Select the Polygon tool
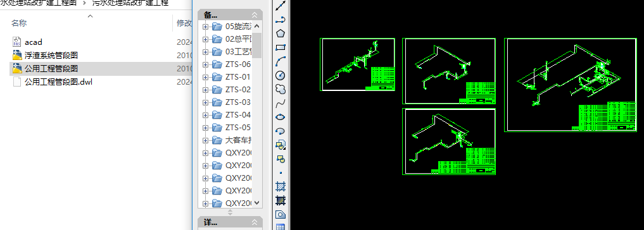This screenshot has height=230, width=644. [281, 33]
